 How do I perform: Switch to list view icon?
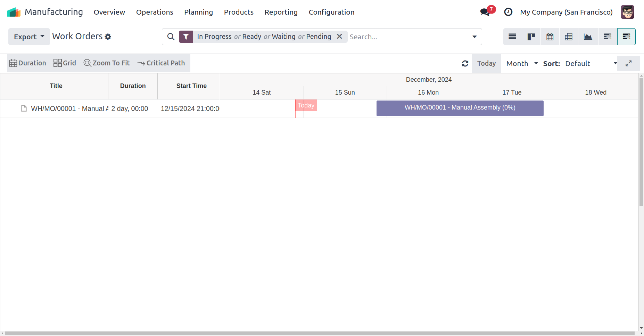coord(512,37)
